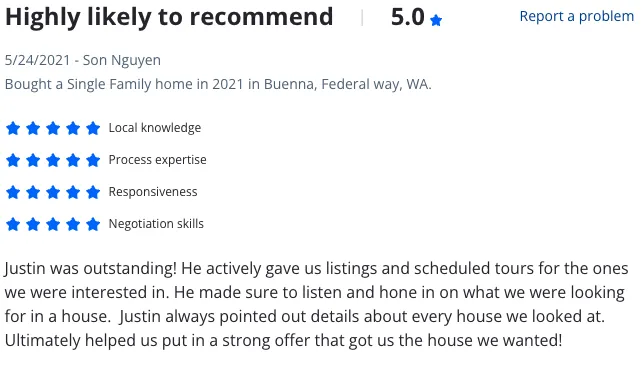
Task: Click reviewer name Son Nguyen
Action: (x=122, y=60)
